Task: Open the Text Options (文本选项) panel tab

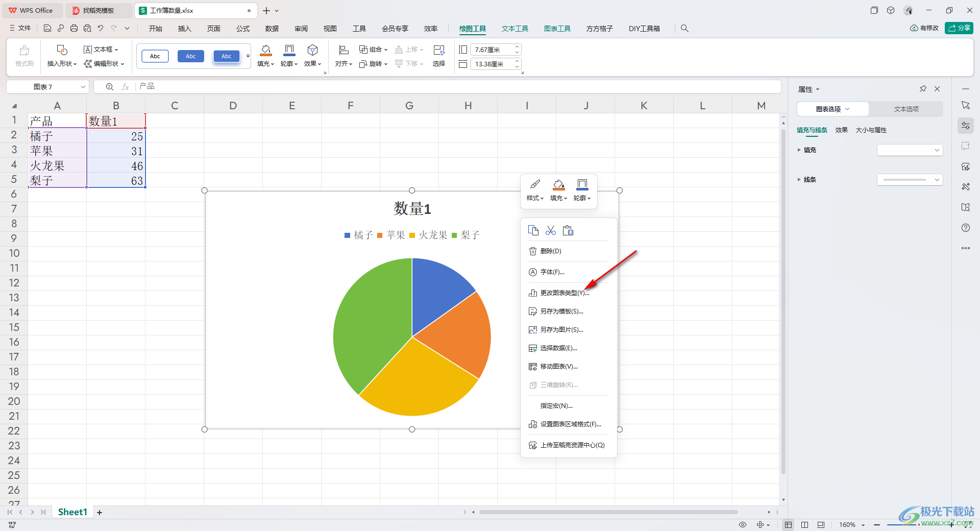Action: (906, 109)
